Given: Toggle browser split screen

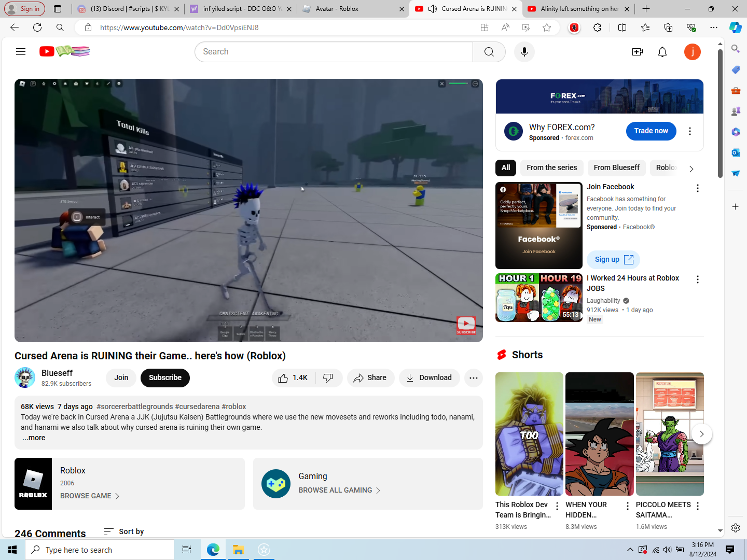Looking at the screenshot, I should click(x=622, y=27).
